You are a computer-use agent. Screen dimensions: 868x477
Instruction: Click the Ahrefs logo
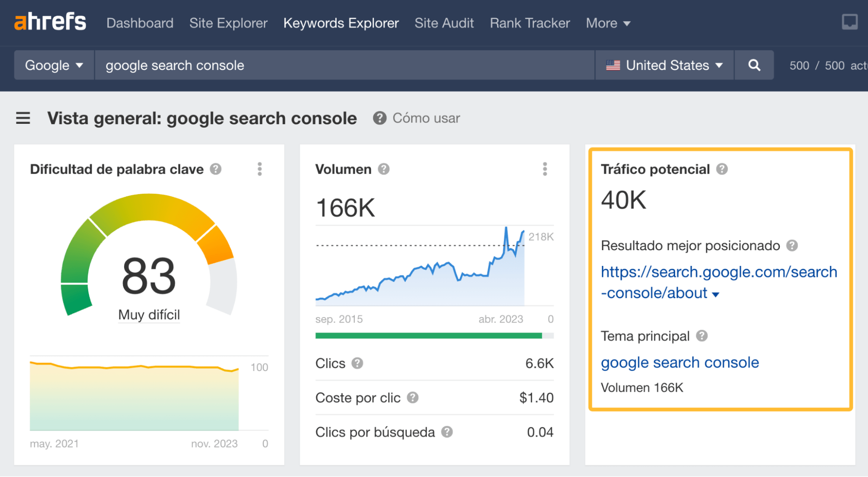coord(50,22)
